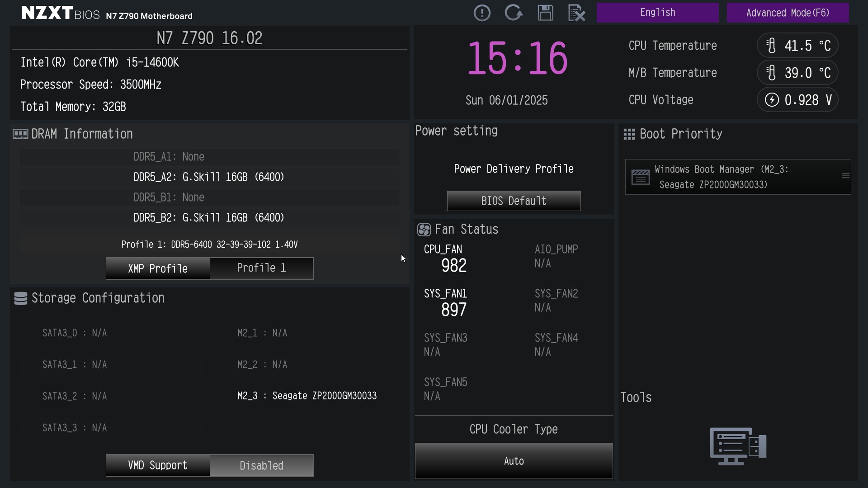Click the discard changes document icon
Screen dimensions: 868x488
pos(576,13)
